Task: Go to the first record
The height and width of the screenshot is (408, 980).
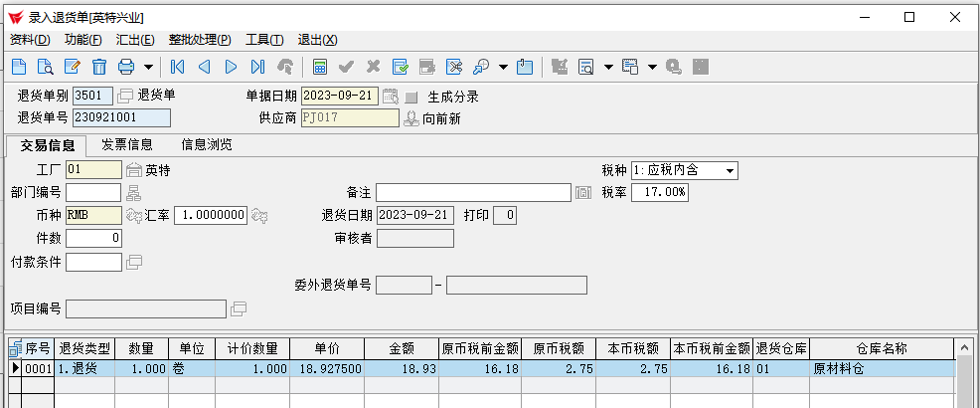Action: click(x=178, y=67)
